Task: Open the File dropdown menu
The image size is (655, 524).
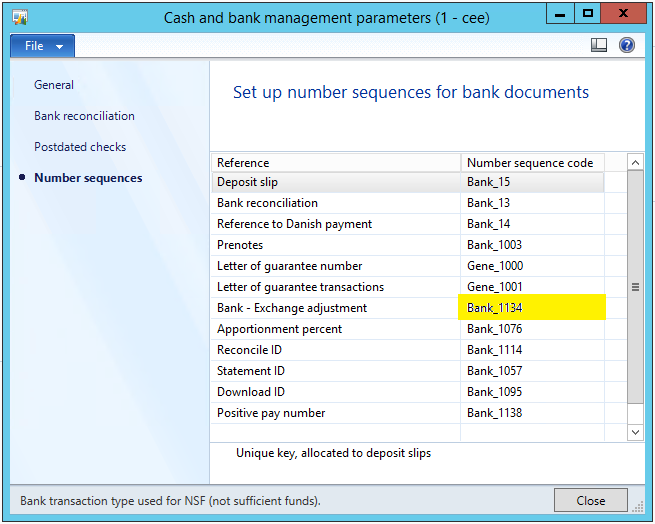Action: 42,46
